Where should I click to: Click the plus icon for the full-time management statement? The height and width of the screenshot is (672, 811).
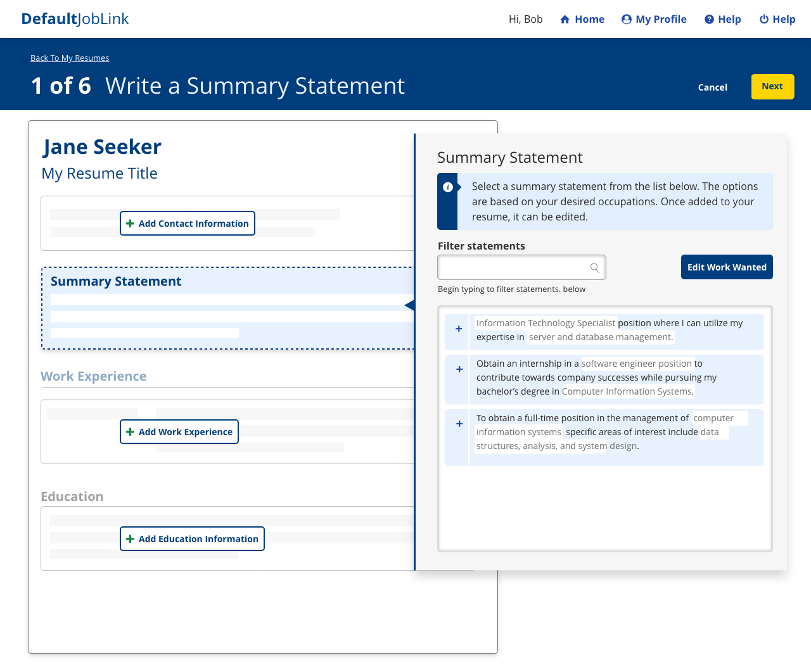[x=458, y=424]
